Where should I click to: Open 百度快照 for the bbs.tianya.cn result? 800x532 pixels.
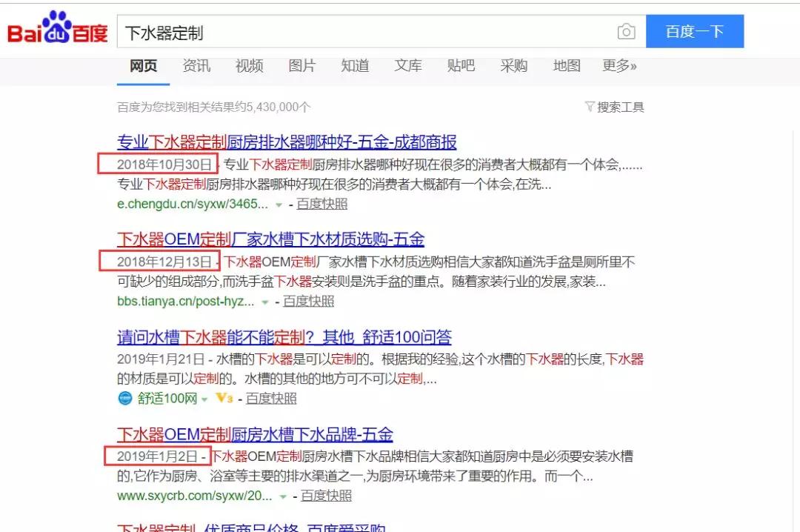309,302
